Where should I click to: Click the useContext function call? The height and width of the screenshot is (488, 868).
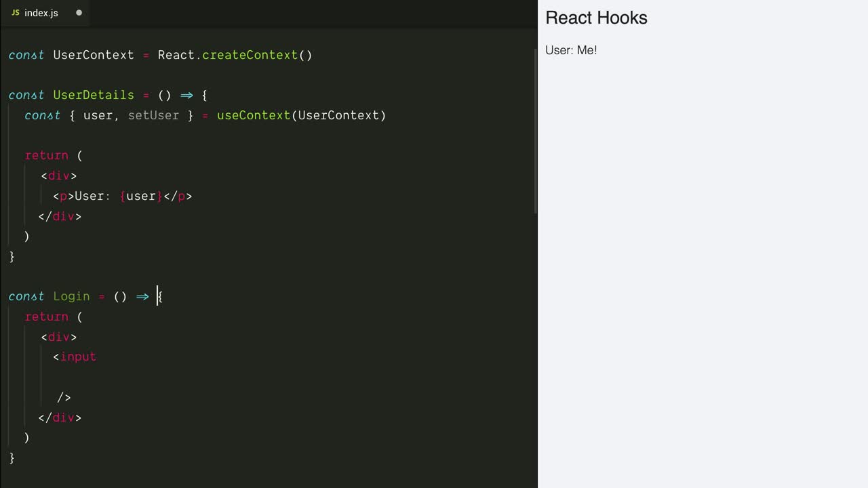tap(253, 115)
